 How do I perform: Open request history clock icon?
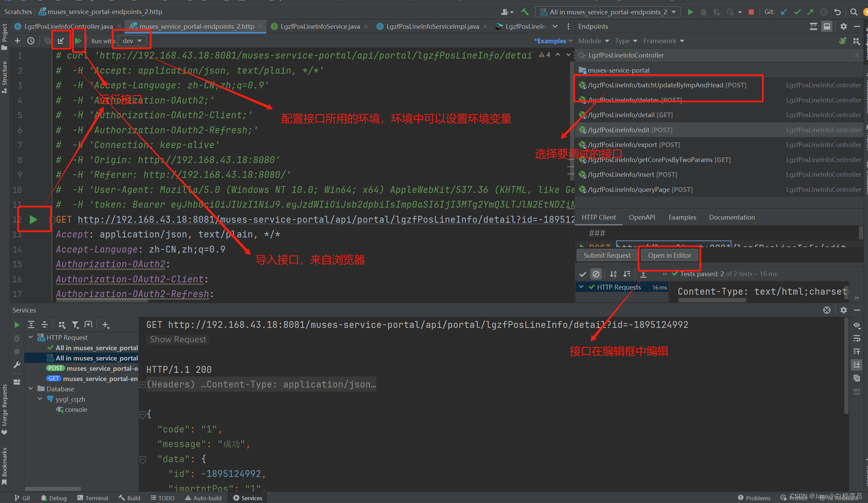[x=31, y=41]
